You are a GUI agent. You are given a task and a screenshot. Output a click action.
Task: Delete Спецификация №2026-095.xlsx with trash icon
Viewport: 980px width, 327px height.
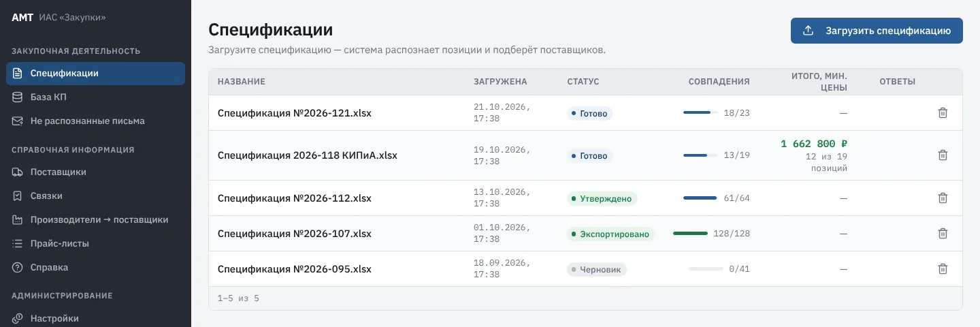pos(943,269)
